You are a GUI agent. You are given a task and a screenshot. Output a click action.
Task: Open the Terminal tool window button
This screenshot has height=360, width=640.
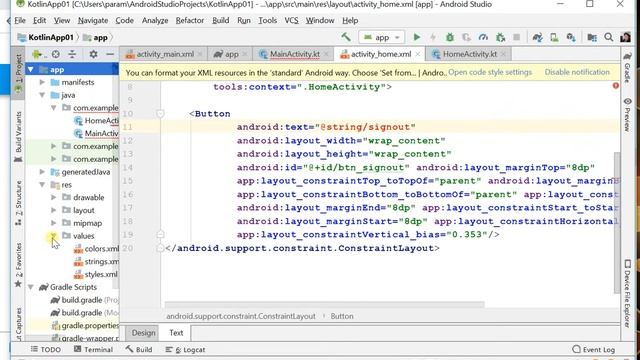[x=93, y=349]
